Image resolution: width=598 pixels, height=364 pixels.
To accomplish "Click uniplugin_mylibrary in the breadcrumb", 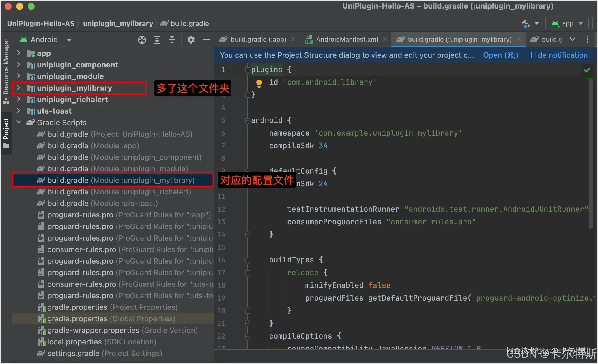I will (118, 23).
